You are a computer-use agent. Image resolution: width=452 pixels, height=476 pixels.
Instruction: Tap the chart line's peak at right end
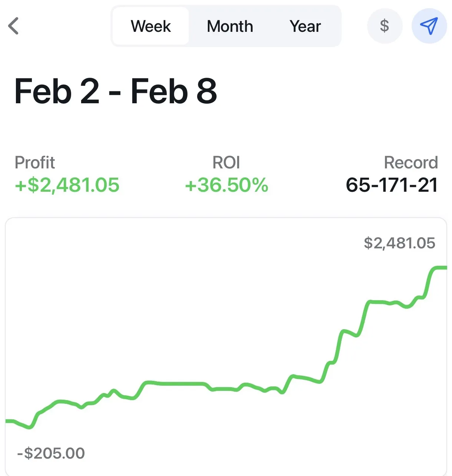[440, 268]
